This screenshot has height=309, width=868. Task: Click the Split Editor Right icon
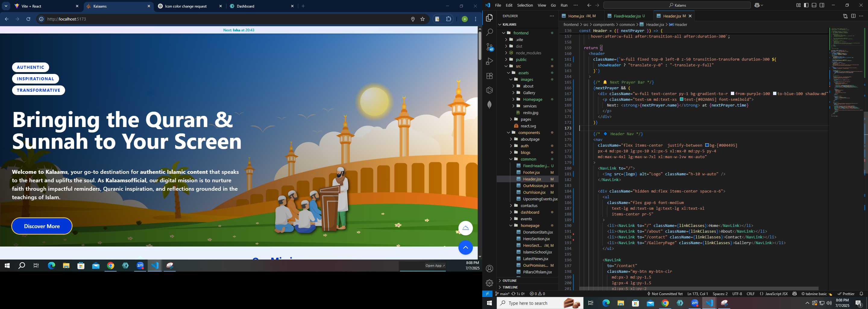click(x=853, y=16)
